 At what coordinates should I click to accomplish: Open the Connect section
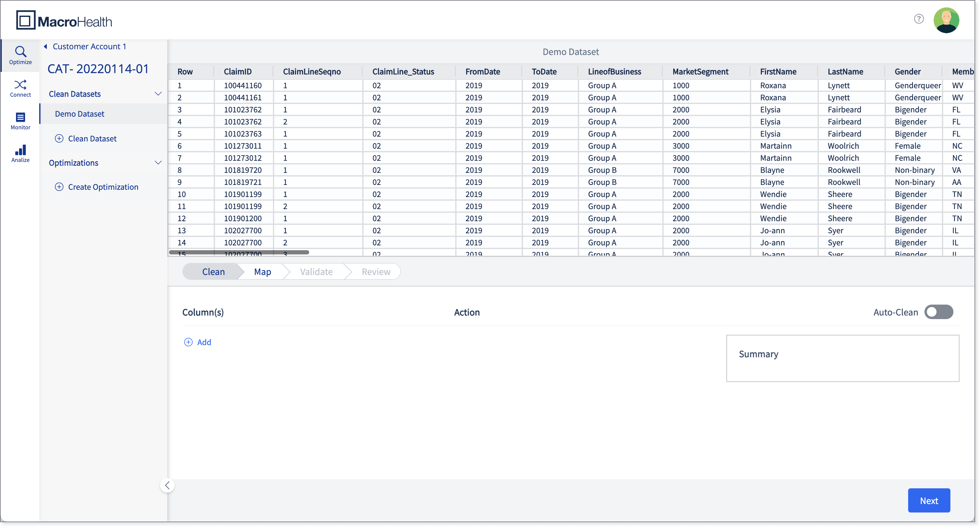(20, 88)
